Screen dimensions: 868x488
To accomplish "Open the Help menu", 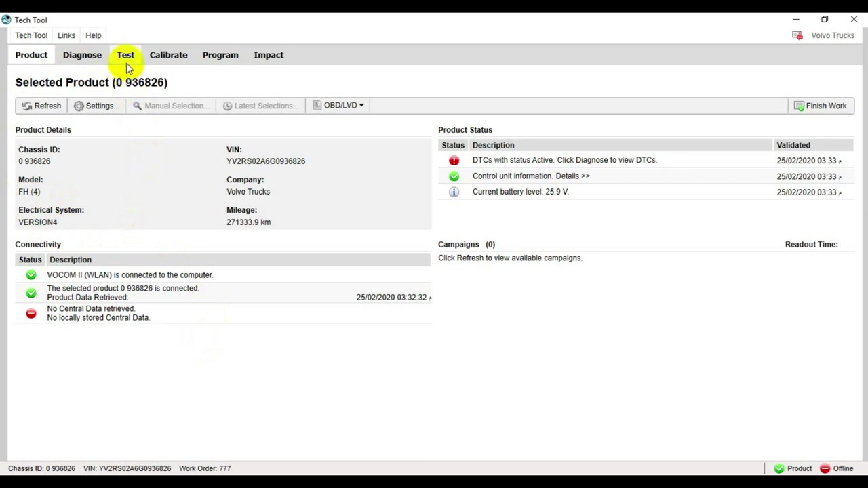I will point(94,35).
